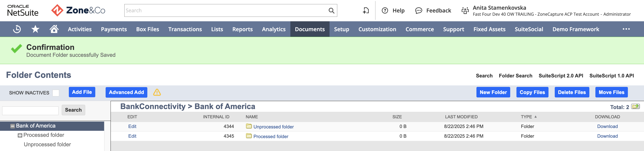Open the Lists menu
Image resolution: width=644 pixels, height=151 pixels.
[217, 29]
